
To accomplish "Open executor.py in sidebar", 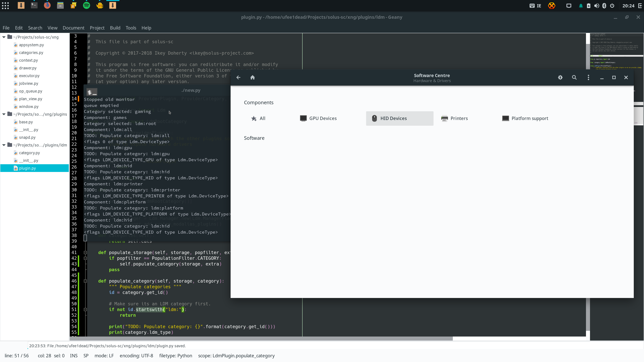I will pos(29,76).
